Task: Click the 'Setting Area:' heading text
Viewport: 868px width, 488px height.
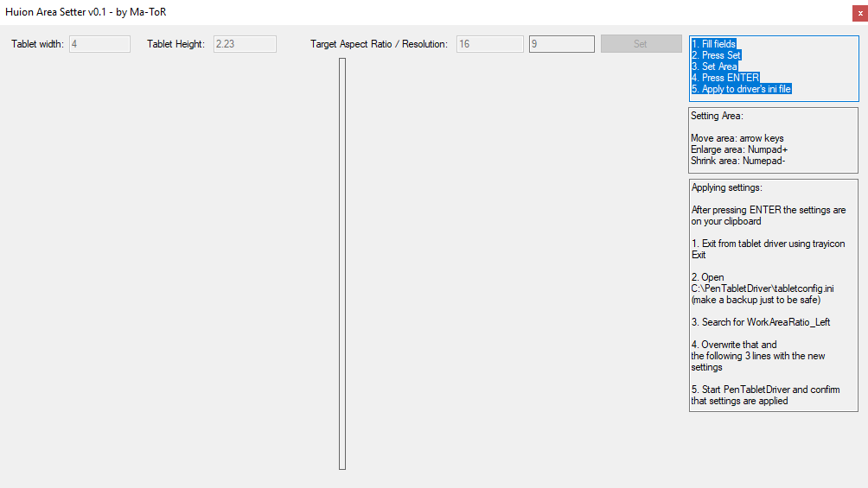Action: (x=717, y=116)
